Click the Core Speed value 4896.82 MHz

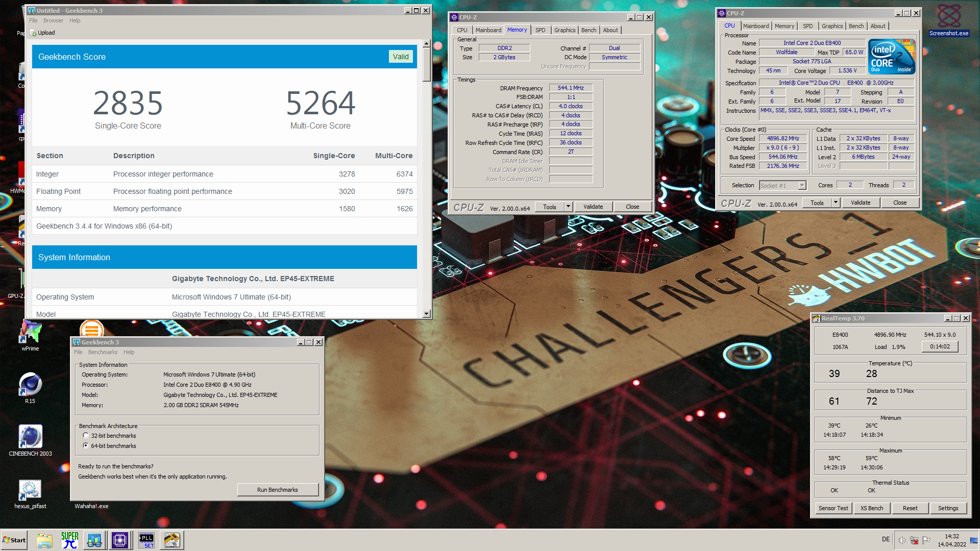[x=783, y=138]
